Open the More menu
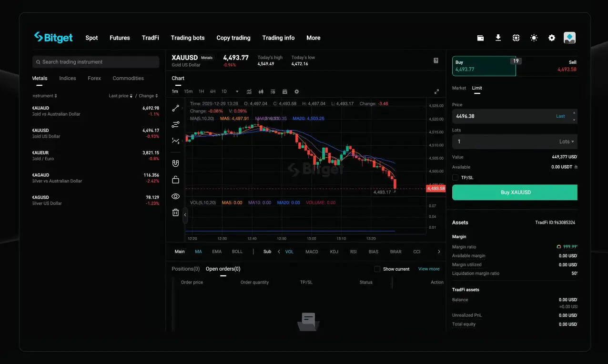608x364 pixels. [x=314, y=38]
